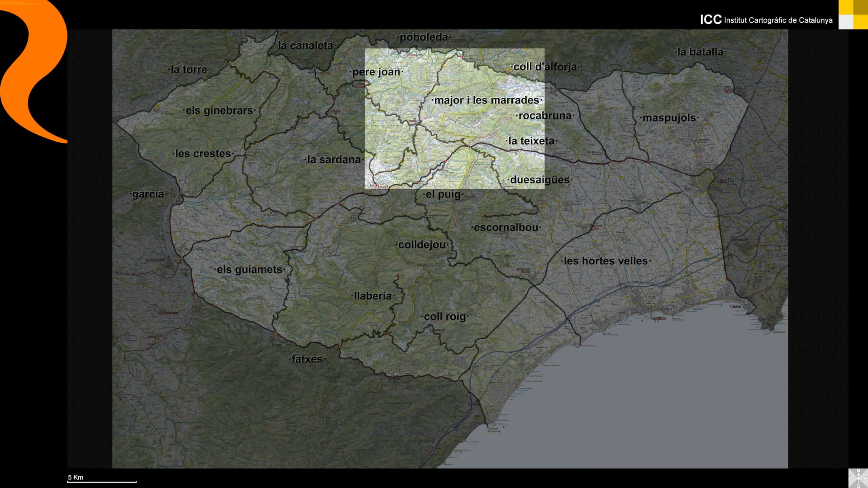Click the north-south compass icon
The width and height of the screenshot is (868, 488).
pyautogui.click(x=858, y=478)
